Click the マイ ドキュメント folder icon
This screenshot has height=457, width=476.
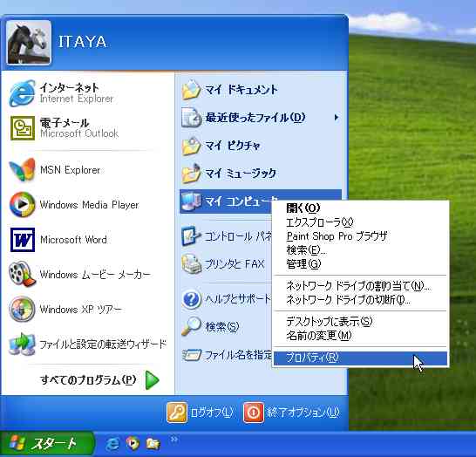click(191, 90)
